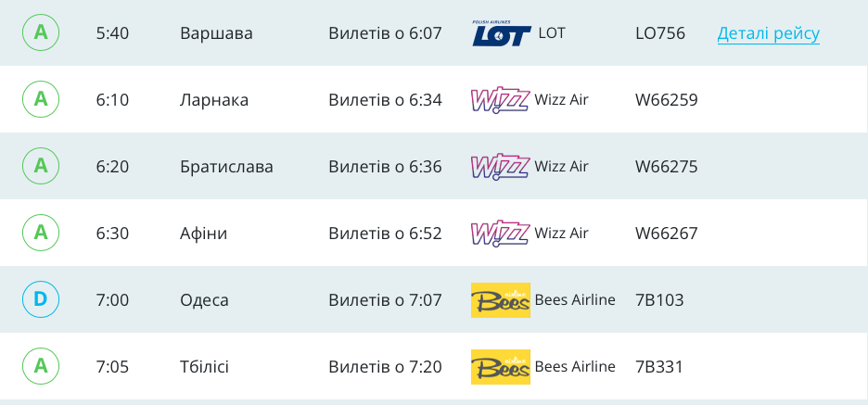The width and height of the screenshot is (868, 405).
Task: Select flight number 7B103
Action: click(x=658, y=300)
